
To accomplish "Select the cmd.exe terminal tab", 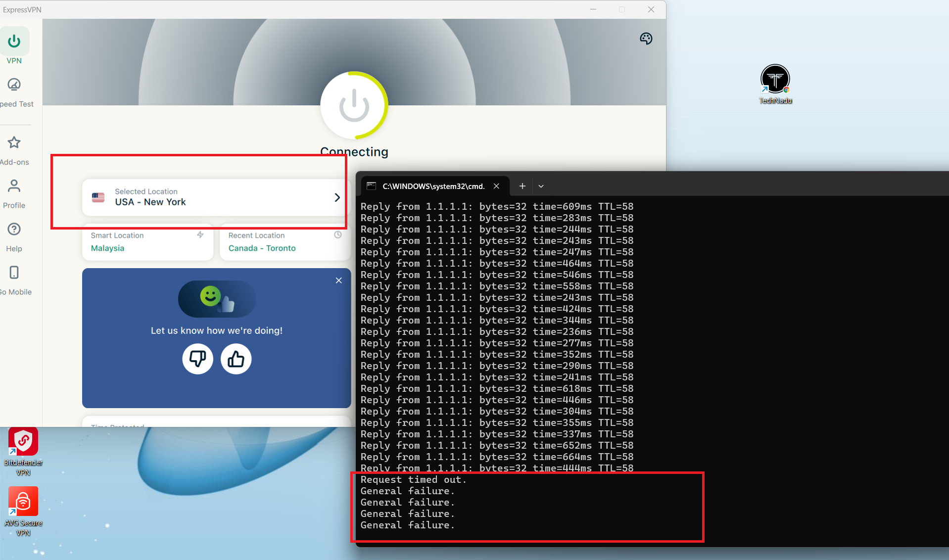I will coord(434,186).
